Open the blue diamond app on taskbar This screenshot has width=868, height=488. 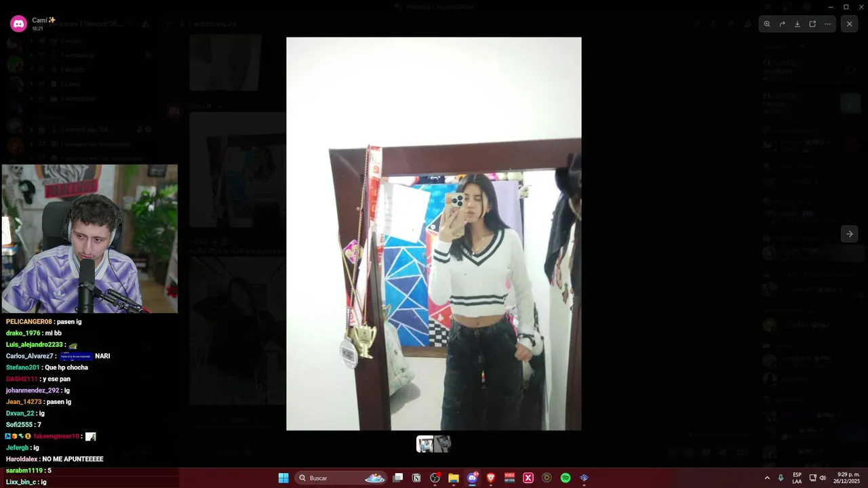[x=584, y=478]
